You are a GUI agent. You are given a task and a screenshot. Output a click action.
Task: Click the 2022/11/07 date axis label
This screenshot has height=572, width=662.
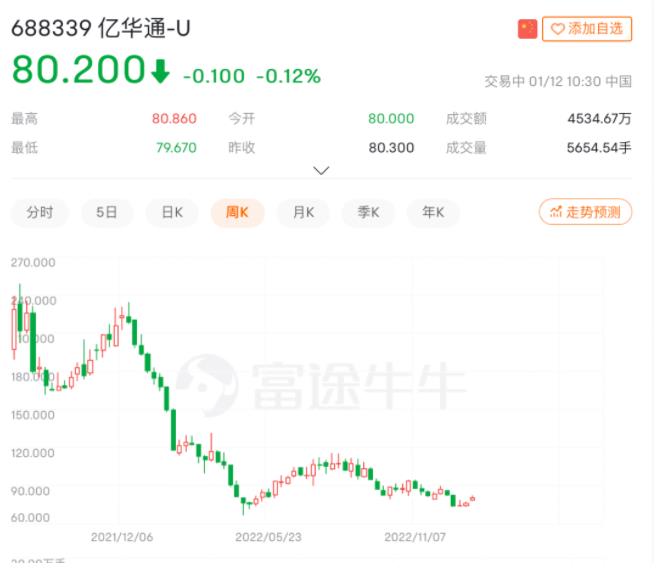pyautogui.click(x=417, y=536)
